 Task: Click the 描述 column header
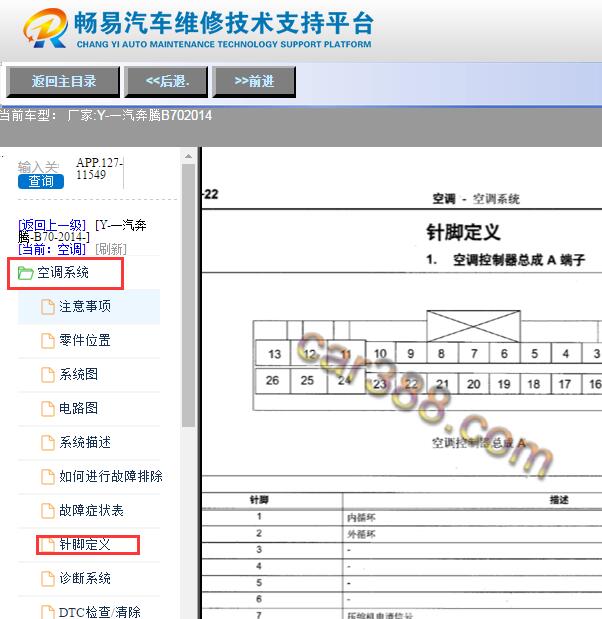coord(559,500)
